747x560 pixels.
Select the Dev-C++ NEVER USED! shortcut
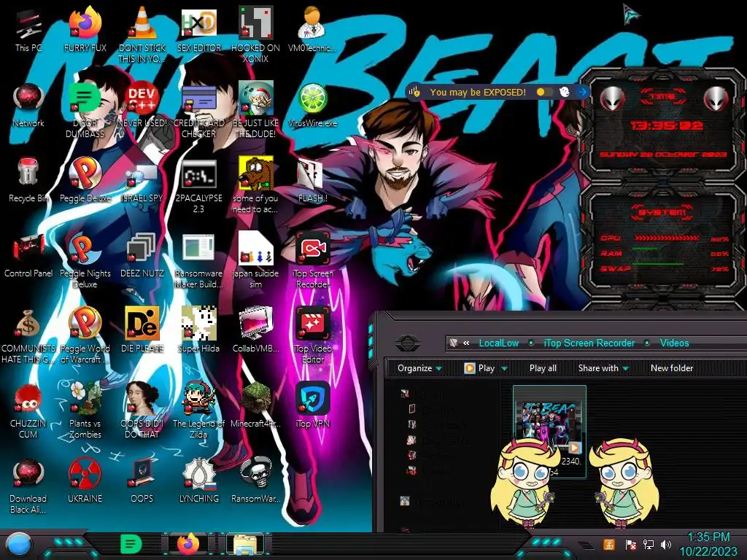click(142, 105)
